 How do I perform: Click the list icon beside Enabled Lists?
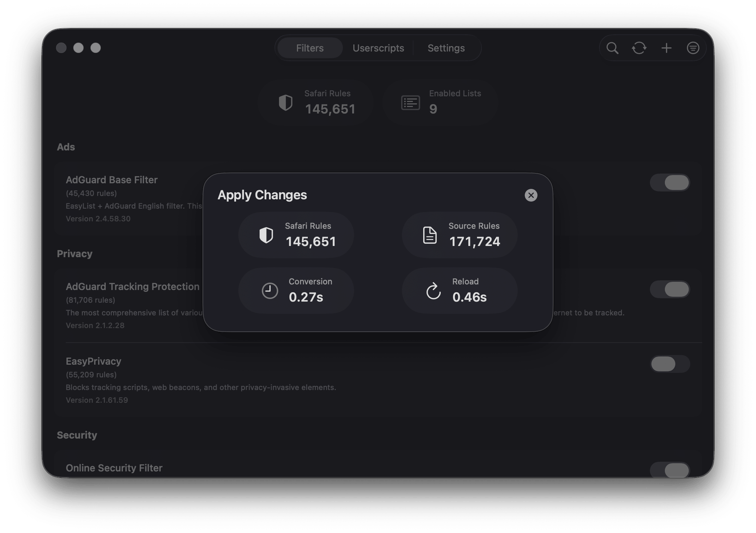point(410,103)
